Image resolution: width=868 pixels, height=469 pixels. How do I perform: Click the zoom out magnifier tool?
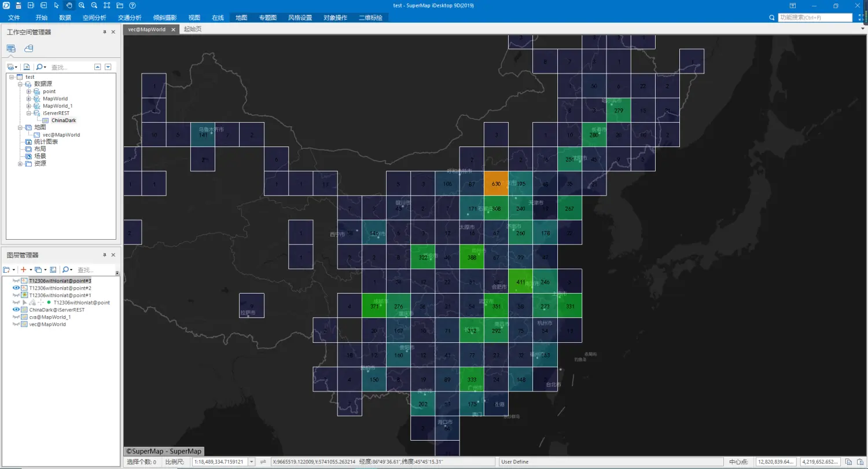pyautogui.click(x=94, y=5)
